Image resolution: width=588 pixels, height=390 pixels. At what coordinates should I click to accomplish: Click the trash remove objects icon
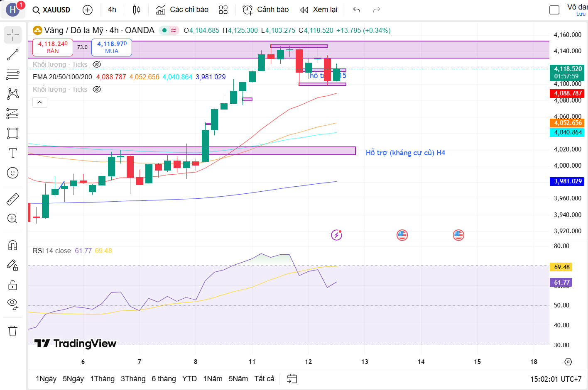point(13,331)
